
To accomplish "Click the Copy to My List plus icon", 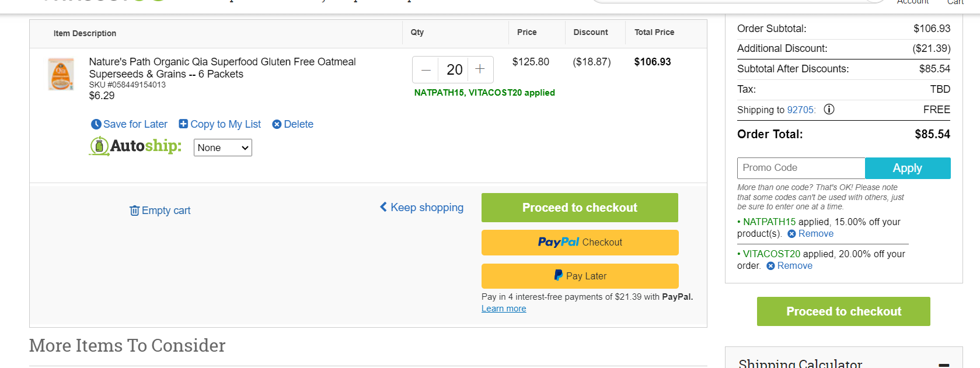I will point(183,124).
